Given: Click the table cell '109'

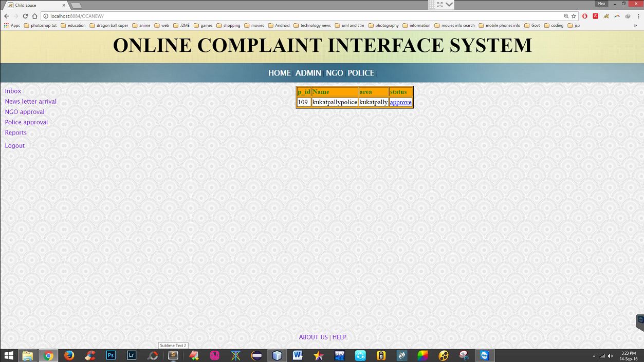Looking at the screenshot, I should point(304,102).
